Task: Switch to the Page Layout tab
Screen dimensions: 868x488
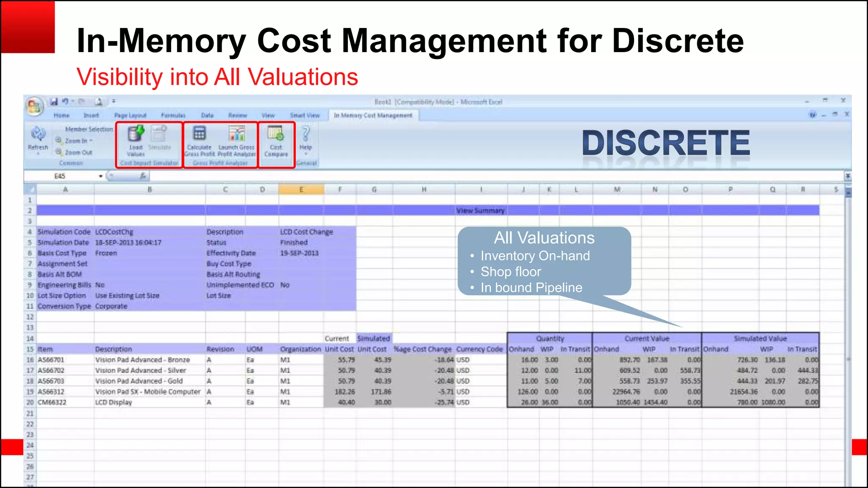Action: 130,115
